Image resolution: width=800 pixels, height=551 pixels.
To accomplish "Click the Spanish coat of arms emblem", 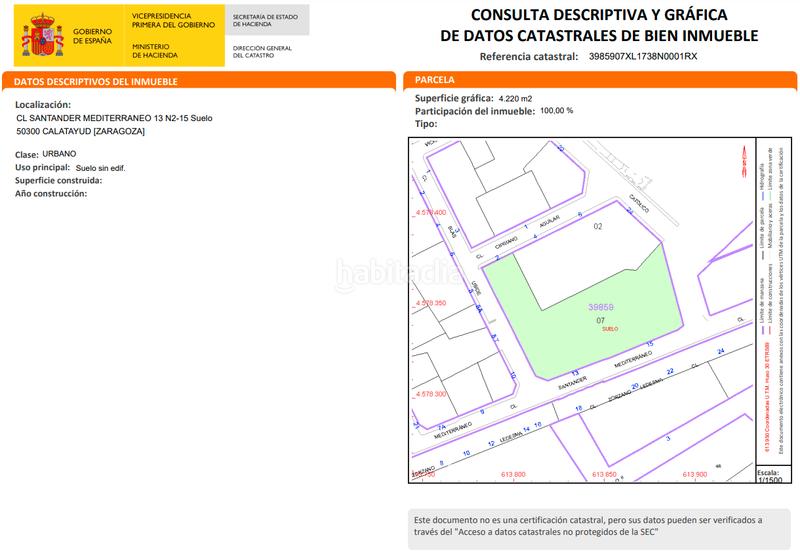I will 41,37.
